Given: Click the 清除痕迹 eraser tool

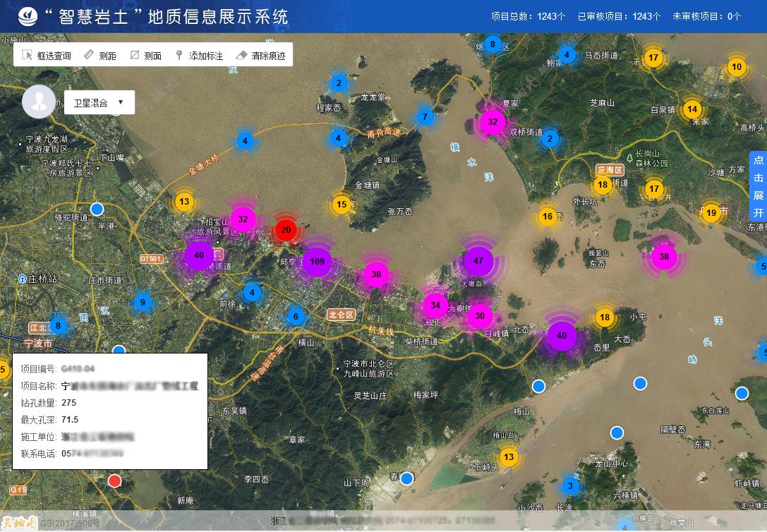Looking at the screenshot, I should coord(260,55).
